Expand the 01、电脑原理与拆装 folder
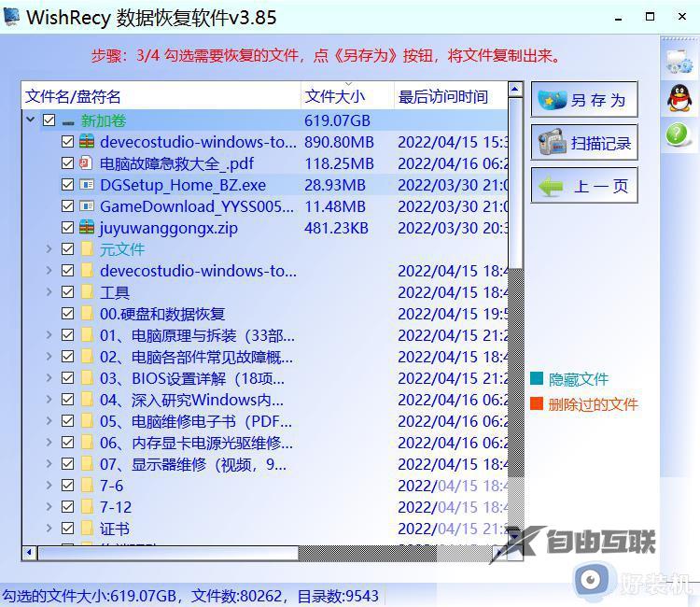This screenshot has width=700, height=607. pyautogui.click(x=49, y=334)
